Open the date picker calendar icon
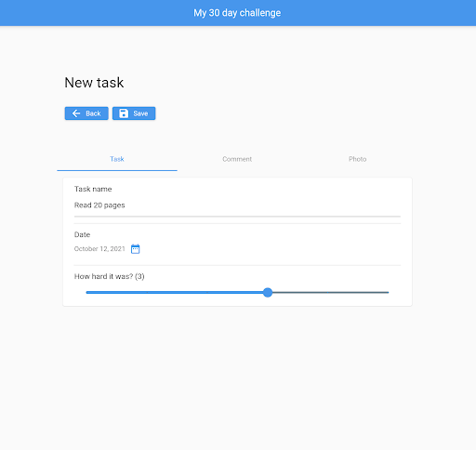Screen dimensions: 476x450 (136, 249)
